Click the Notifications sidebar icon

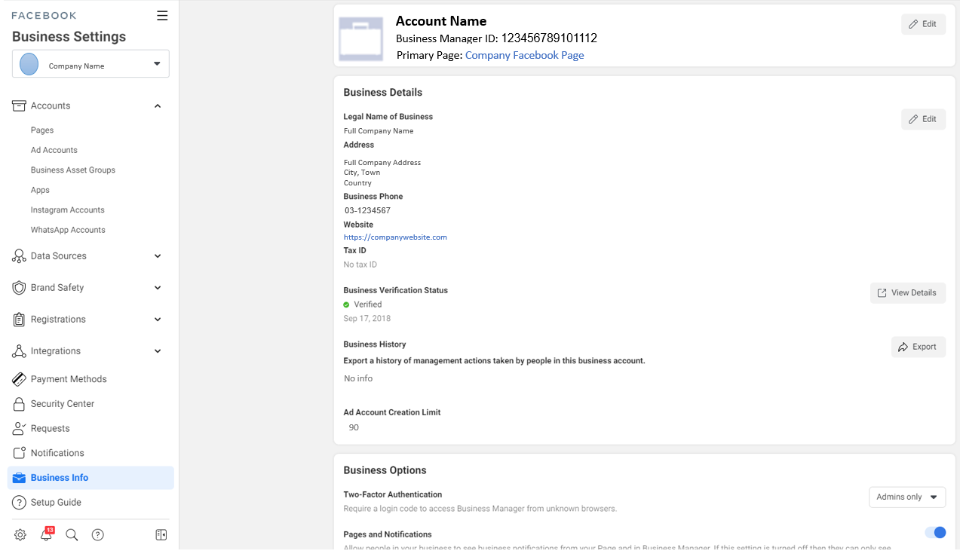click(19, 453)
